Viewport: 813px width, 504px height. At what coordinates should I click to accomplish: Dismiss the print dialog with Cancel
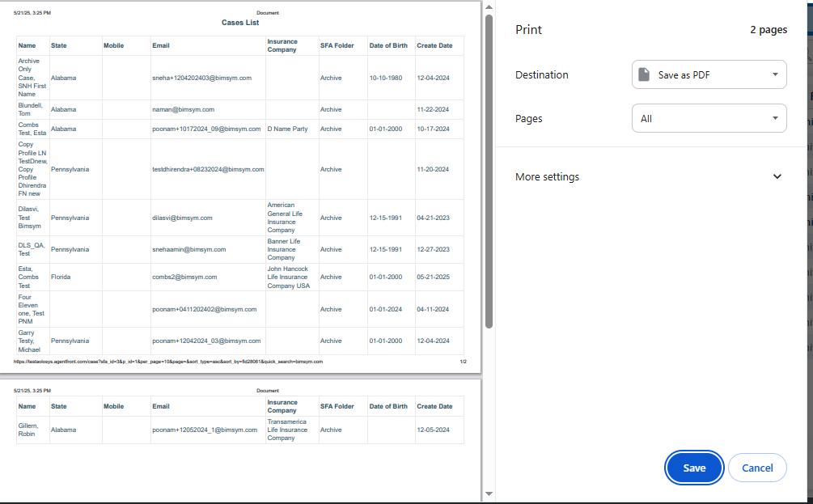[x=757, y=468]
